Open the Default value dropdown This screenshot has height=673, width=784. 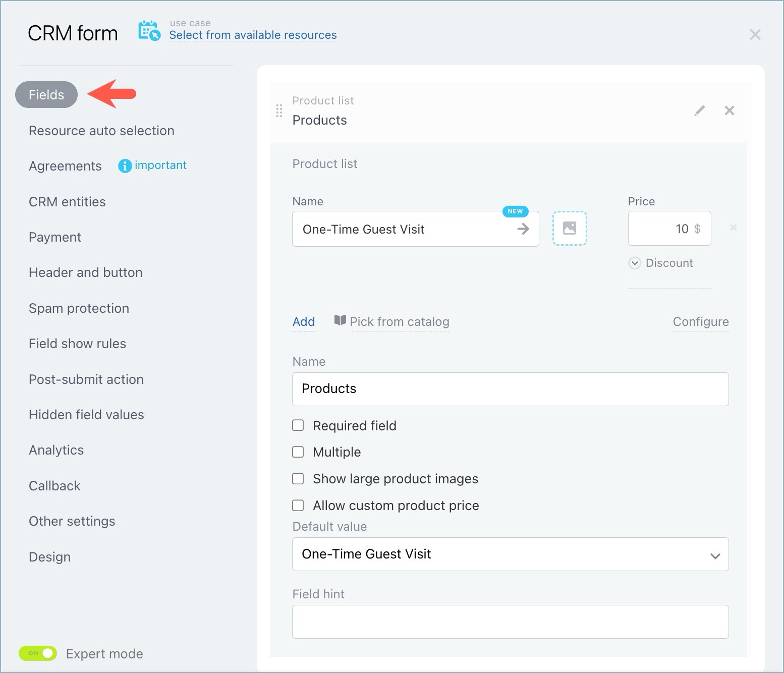[510, 554]
